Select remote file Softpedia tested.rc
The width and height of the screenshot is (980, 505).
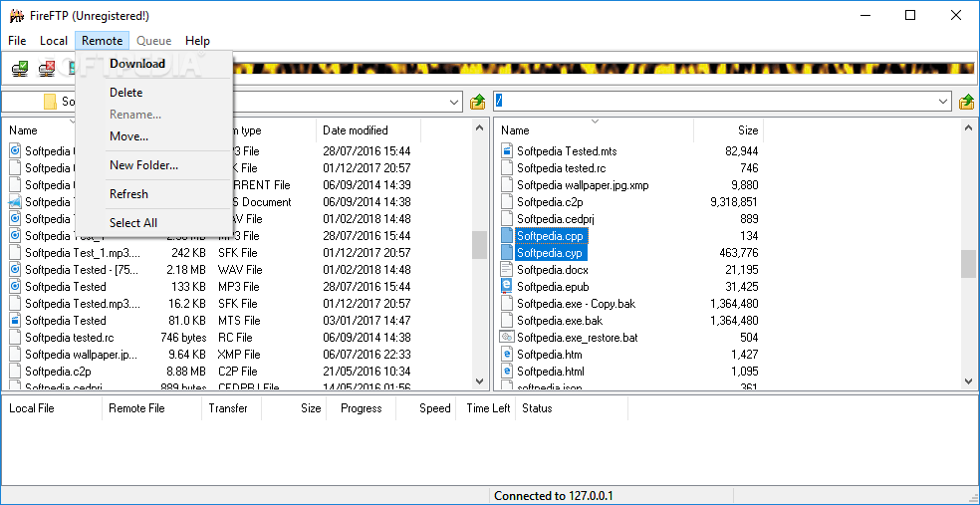[x=561, y=168]
